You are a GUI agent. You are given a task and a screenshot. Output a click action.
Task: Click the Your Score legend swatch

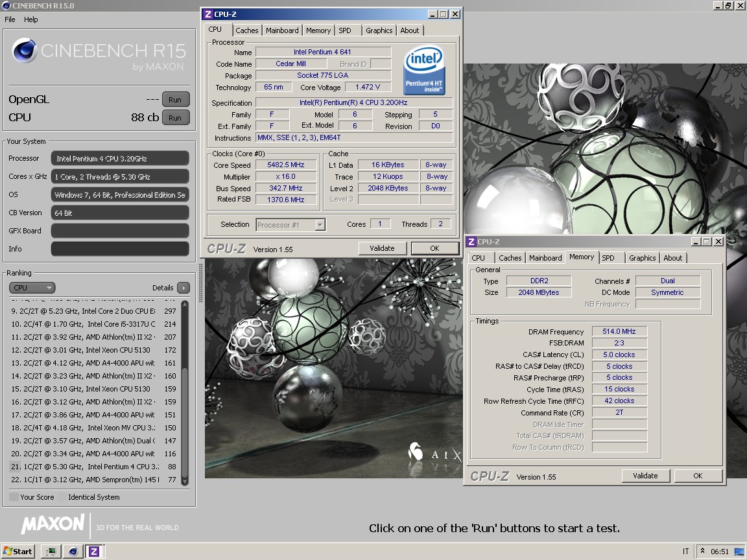point(14,497)
